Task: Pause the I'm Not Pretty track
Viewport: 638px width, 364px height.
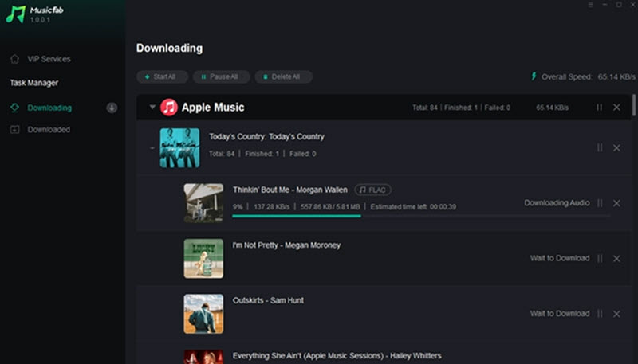Action: (x=600, y=258)
